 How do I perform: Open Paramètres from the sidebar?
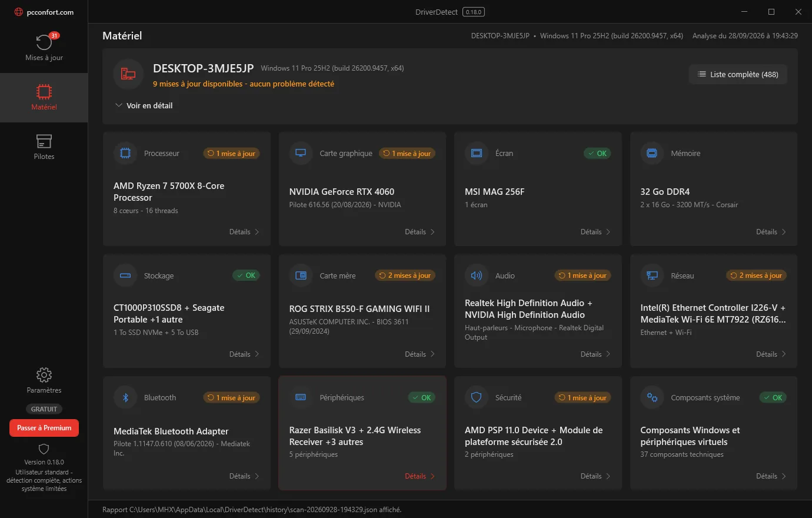tap(44, 381)
